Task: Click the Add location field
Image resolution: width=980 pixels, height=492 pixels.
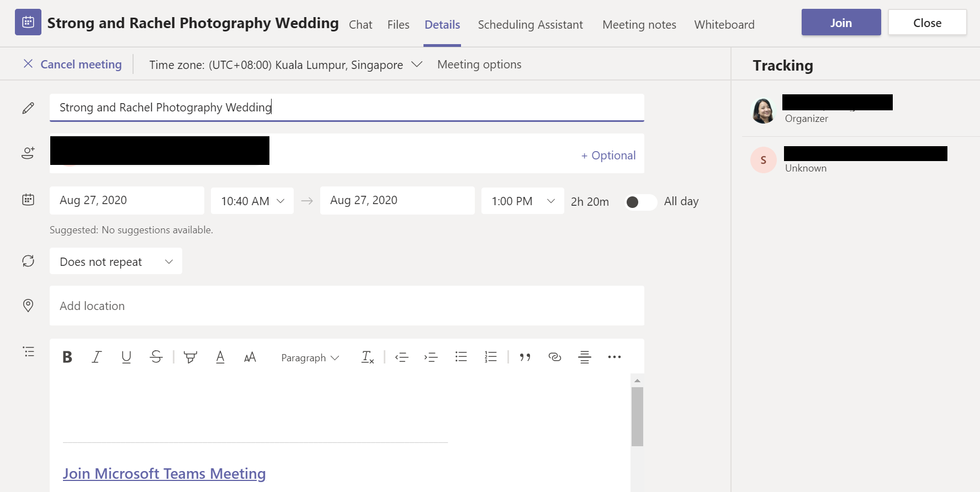Action: 347,306
